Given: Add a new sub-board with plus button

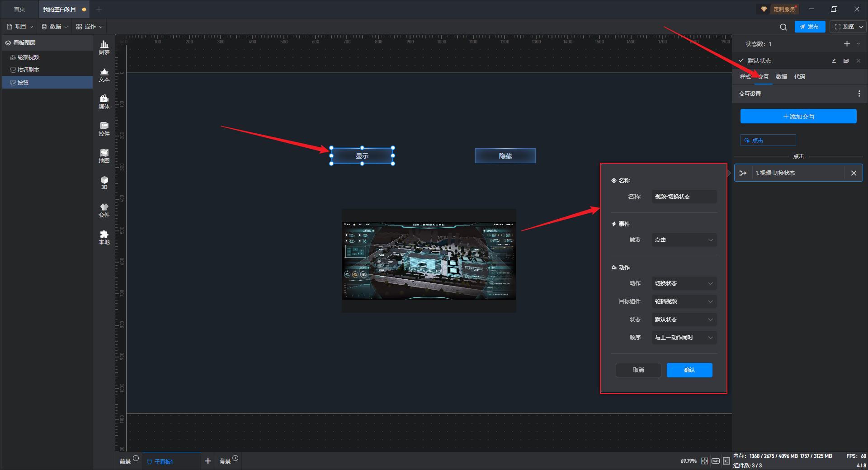Looking at the screenshot, I should [208, 461].
